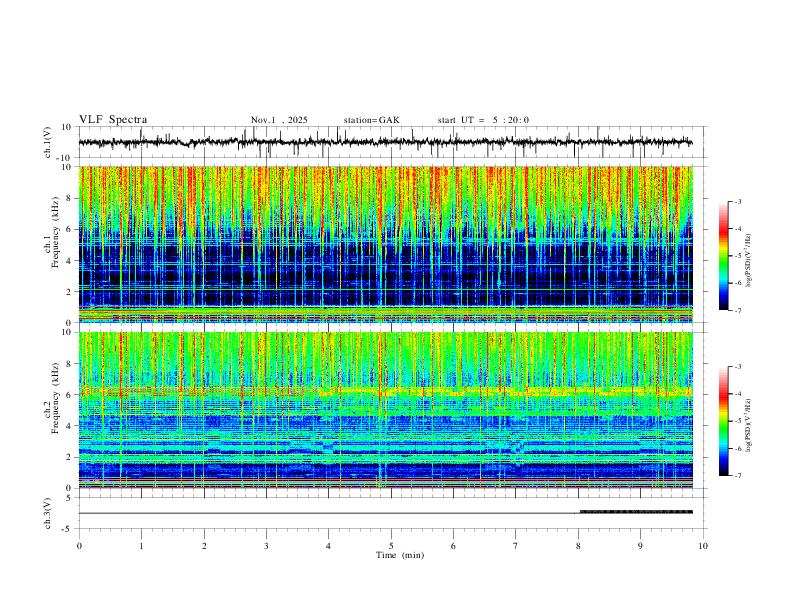Click time-axis tick label '2'
Screen dimensions: 792x612
tap(204, 546)
